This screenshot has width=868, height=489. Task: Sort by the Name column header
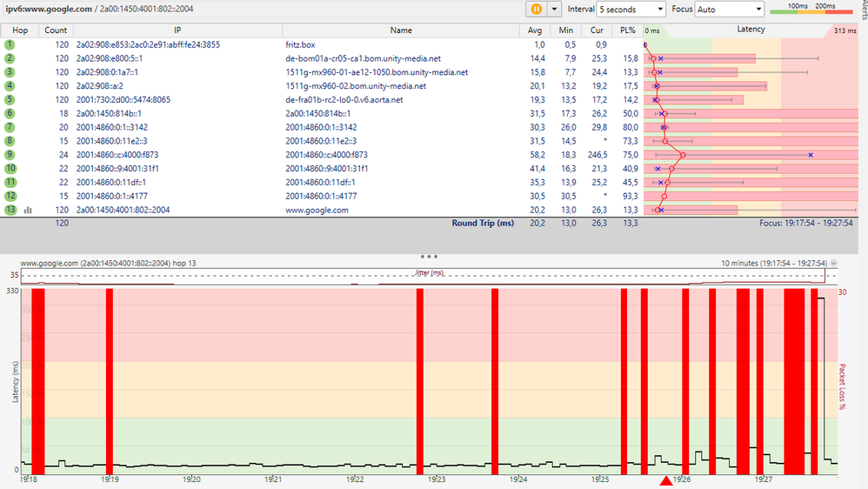(x=401, y=30)
